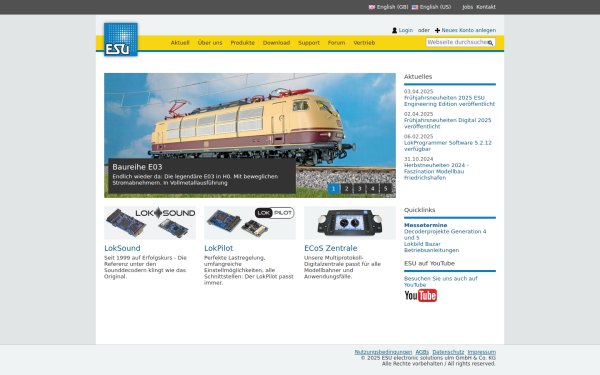
Task: Click the search magnifier icon
Action: (x=490, y=43)
